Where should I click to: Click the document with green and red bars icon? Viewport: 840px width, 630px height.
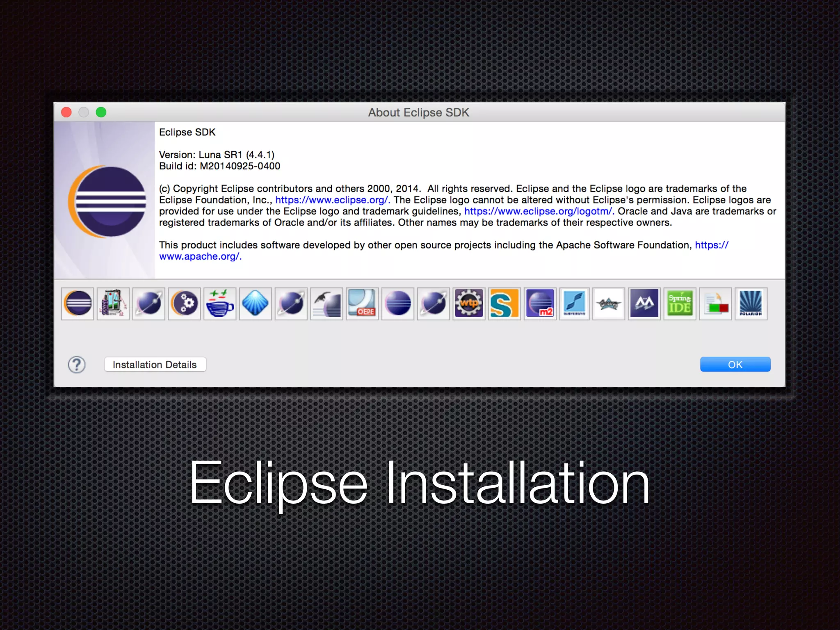coord(716,304)
